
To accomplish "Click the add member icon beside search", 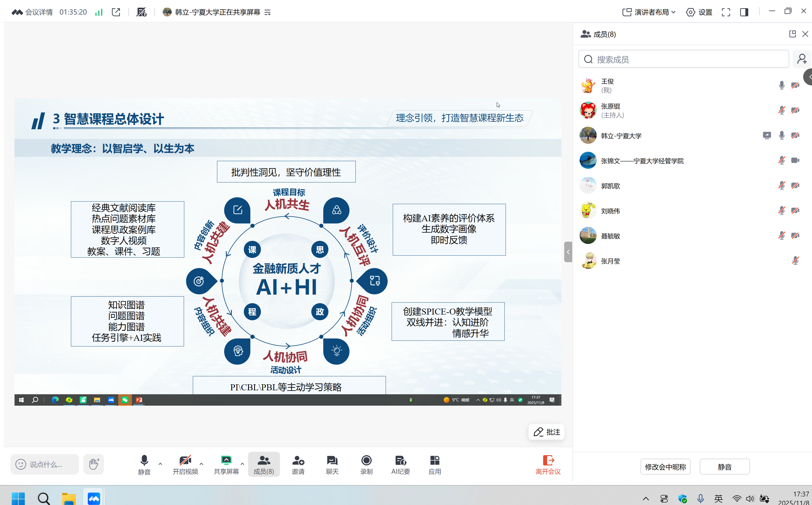I will click(802, 59).
